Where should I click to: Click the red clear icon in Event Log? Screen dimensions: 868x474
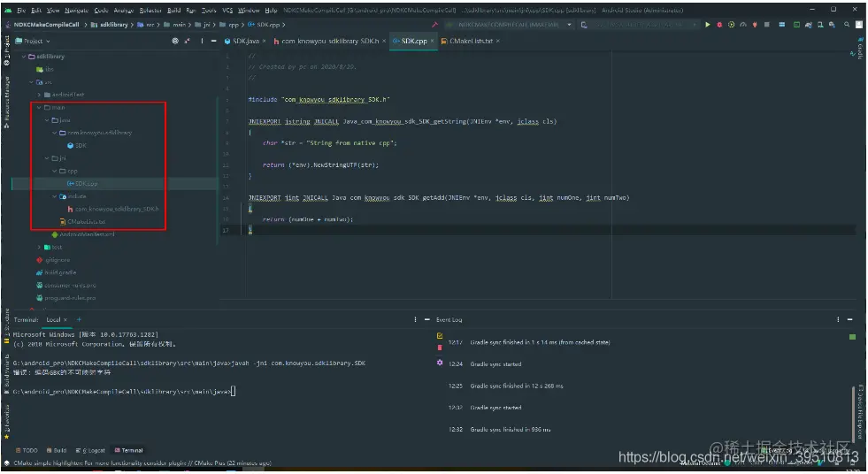[440, 348]
